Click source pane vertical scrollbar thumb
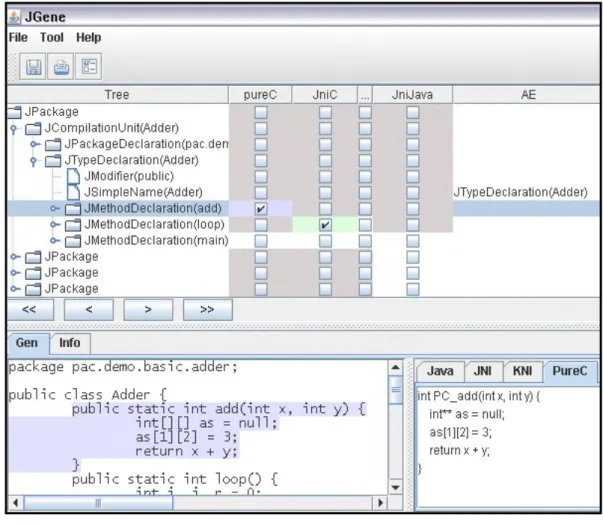Image resolution: width=603 pixels, height=526 pixels. pyautogui.click(x=396, y=390)
